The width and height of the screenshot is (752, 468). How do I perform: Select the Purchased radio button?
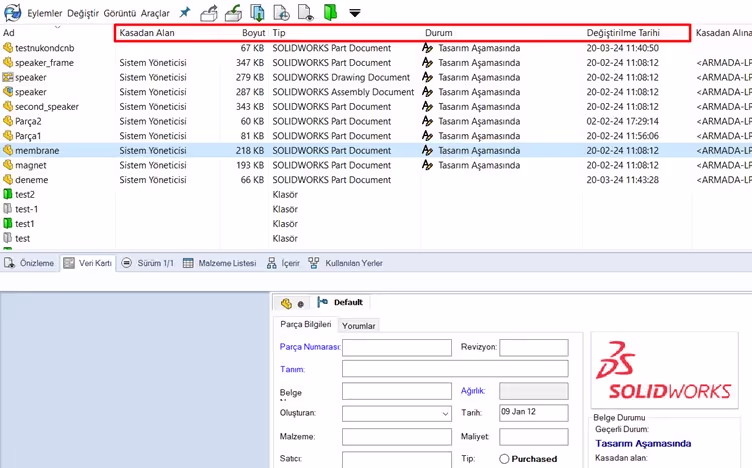coord(504,459)
